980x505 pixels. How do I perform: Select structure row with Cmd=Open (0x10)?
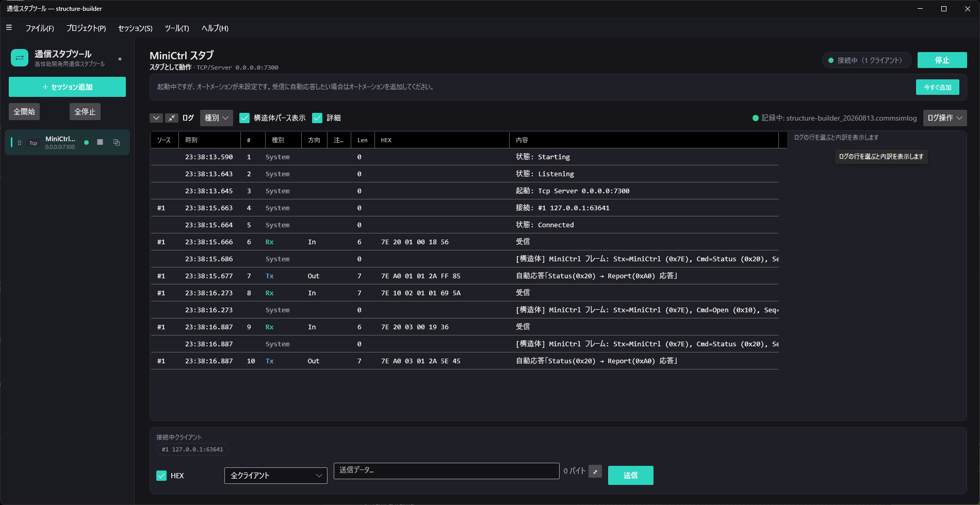(465, 310)
